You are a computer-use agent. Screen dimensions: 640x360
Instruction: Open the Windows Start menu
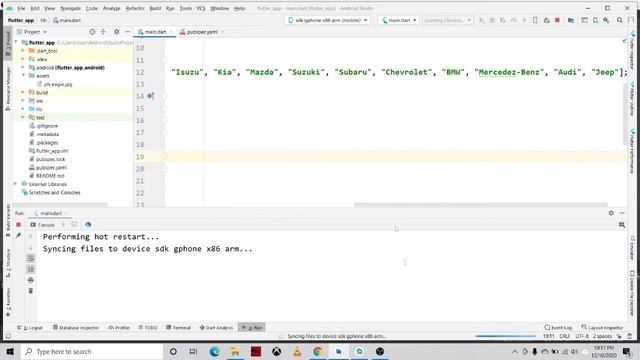10,351
